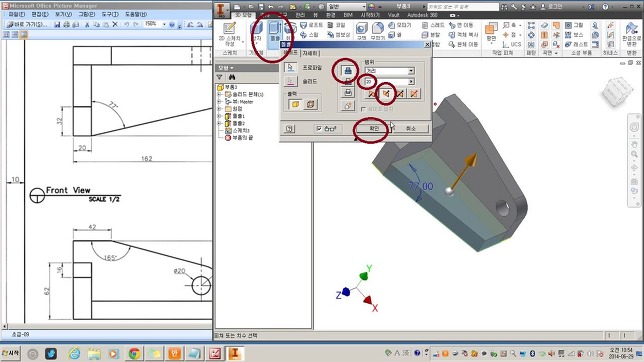Select symmetric extrude direction button
Image resolution: width=644 pixels, height=362 pixels.
coord(400,94)
